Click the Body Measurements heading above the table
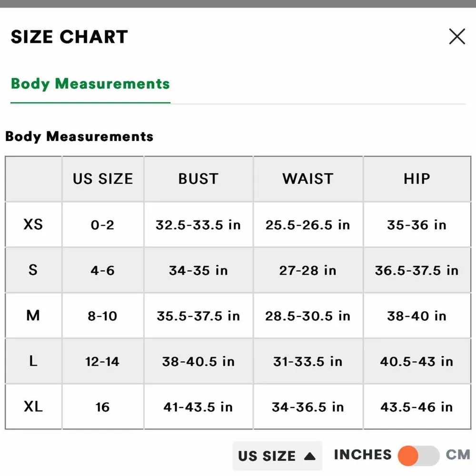476x476 pixels. (x=79, y=137)
